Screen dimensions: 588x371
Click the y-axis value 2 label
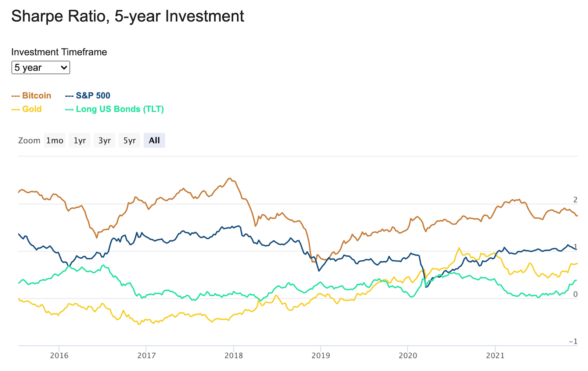[575, 200]
